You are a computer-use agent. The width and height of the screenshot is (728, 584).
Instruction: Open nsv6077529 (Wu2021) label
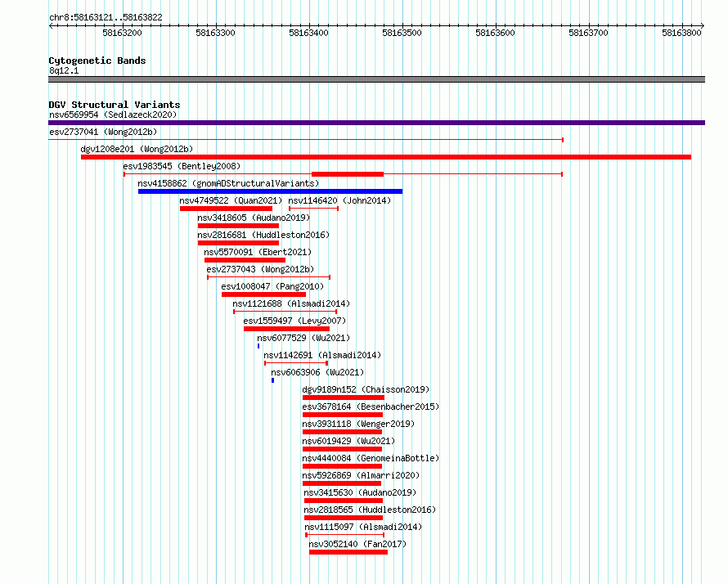[x=303, y=338]
